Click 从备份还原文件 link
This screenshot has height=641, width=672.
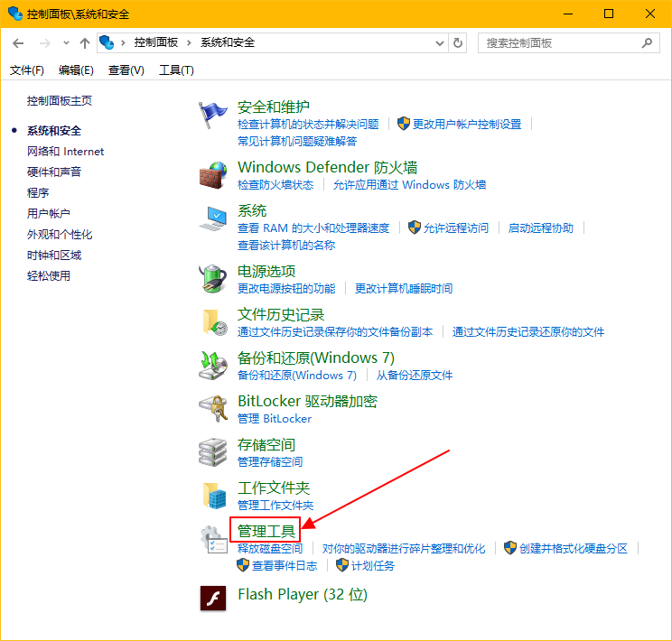click(415, 376)
